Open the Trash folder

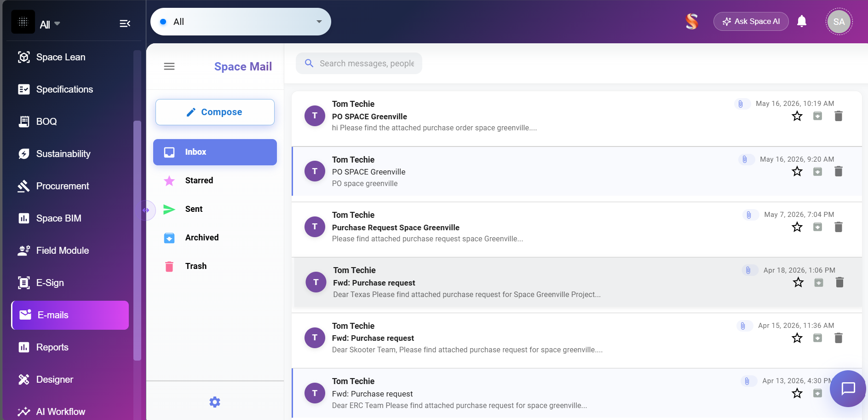click(x=215, y=266)
